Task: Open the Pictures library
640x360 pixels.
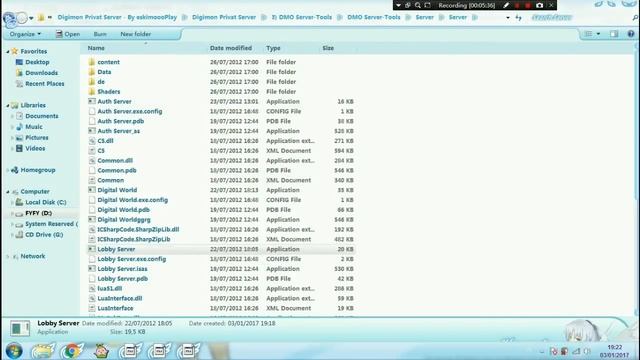Action: (x=36, y=138)
